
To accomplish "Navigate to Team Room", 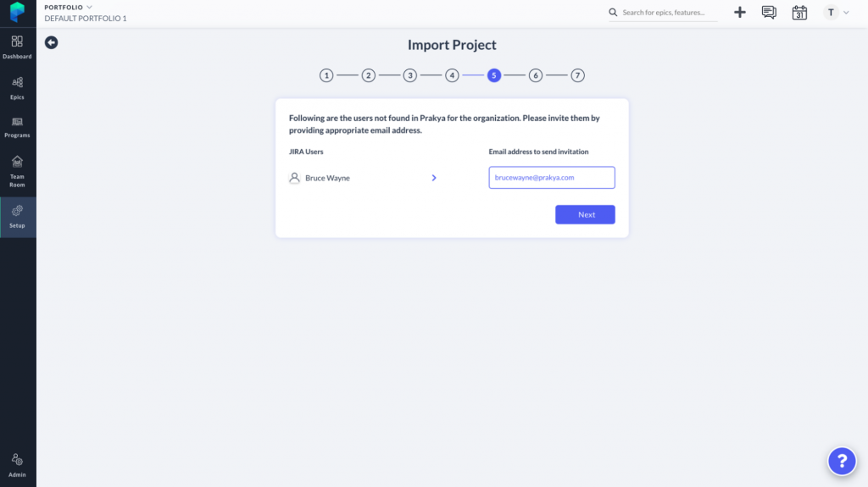I will point(18,171).
